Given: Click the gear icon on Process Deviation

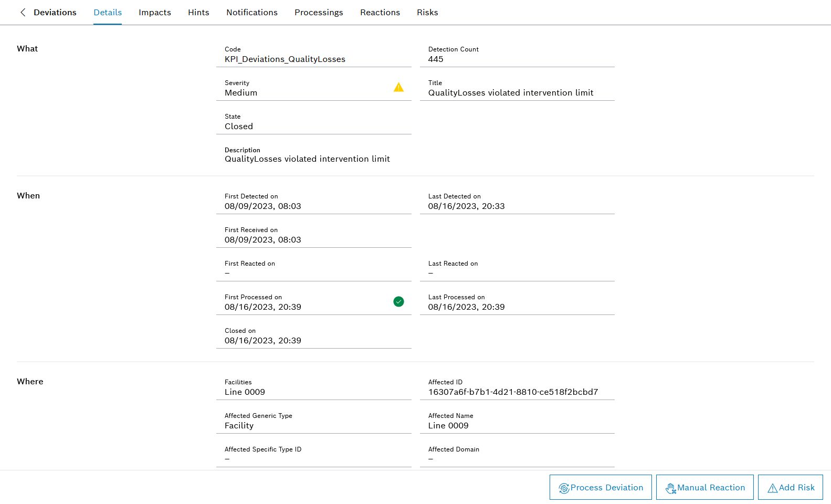Looking at the screenshot, I should pos(564,488).
